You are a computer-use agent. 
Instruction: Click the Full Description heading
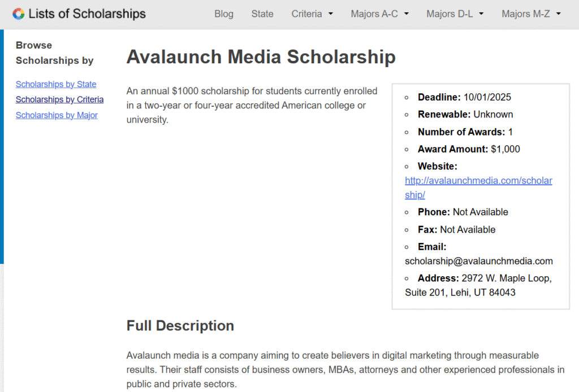point(180,325)
